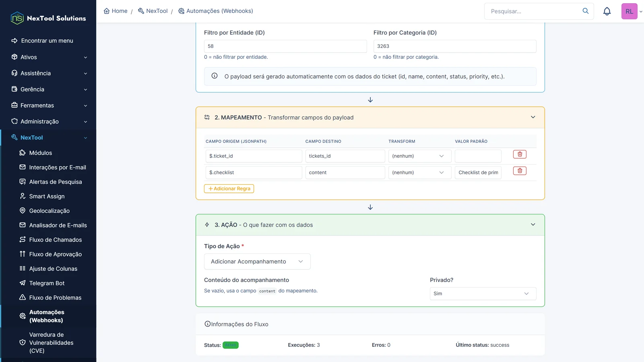This screenshot has height=362, width=644.
Task: Click the Home breadcrumb icon
Action: 107,11
